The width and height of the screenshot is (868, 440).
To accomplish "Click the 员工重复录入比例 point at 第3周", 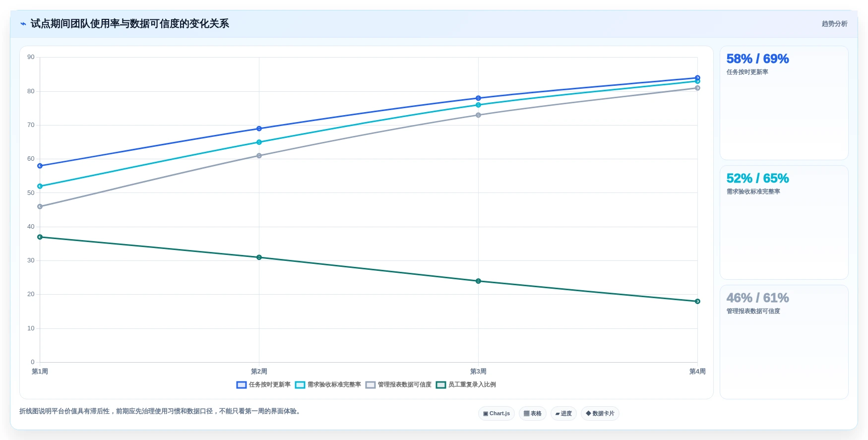I will pyautogui.click(x=478, y=281).
